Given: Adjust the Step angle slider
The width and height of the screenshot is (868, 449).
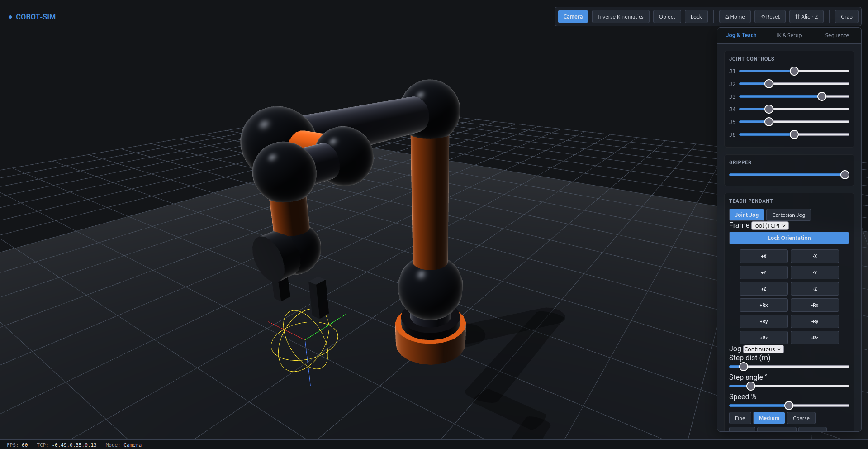Looking at the screenshot, I should tap(789, 386).
